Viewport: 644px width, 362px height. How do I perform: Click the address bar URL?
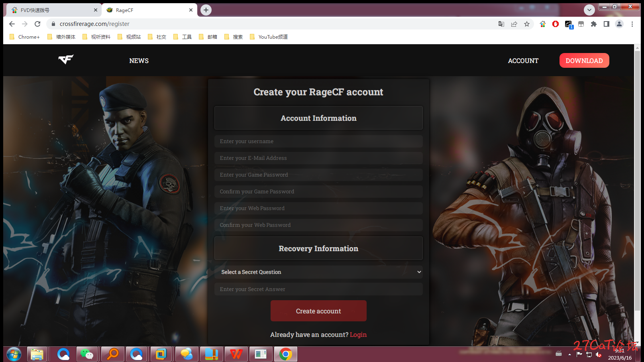(94, 24)
